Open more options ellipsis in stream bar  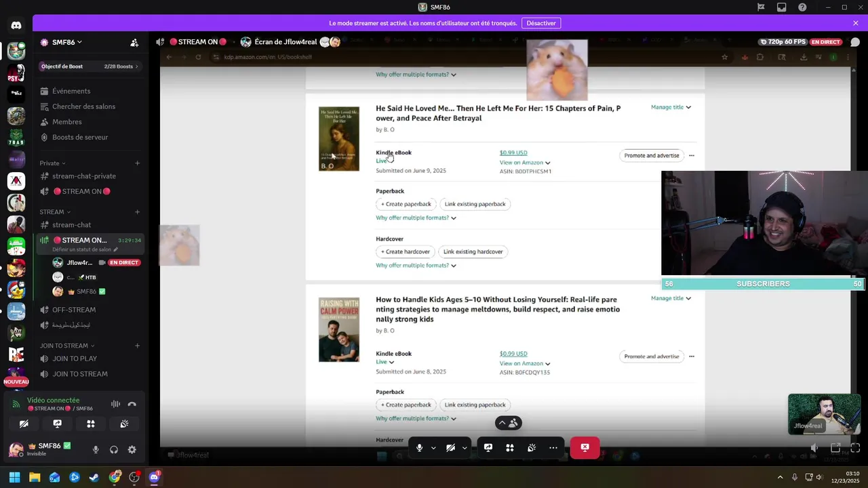point(553,448)
